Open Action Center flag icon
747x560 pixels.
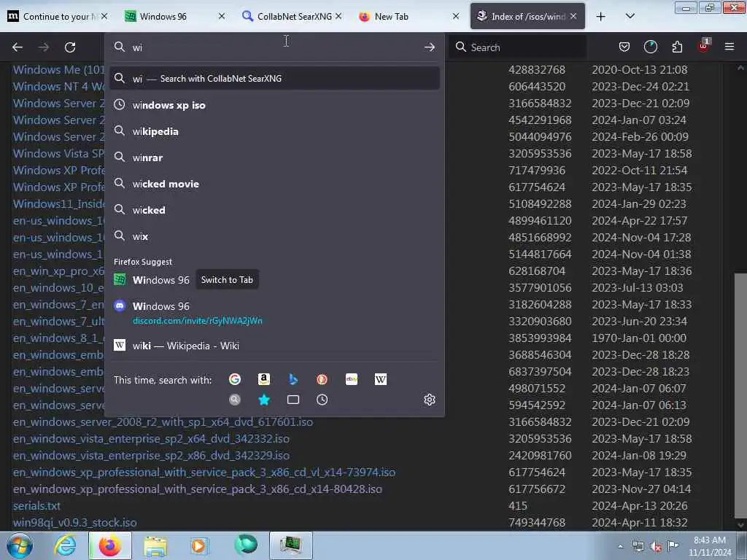pos(673,545)
